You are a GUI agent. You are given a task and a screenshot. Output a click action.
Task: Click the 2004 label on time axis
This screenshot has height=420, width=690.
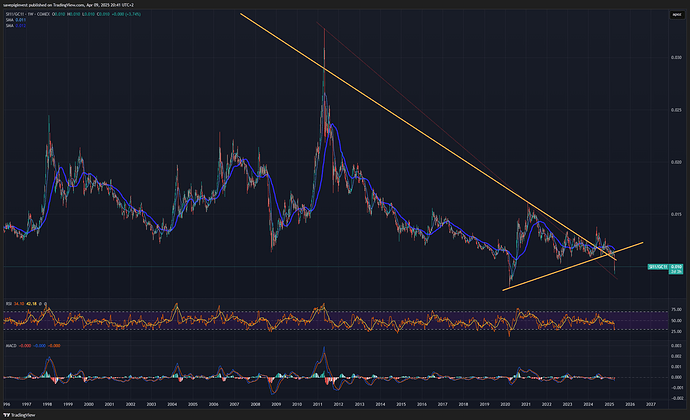172,404
